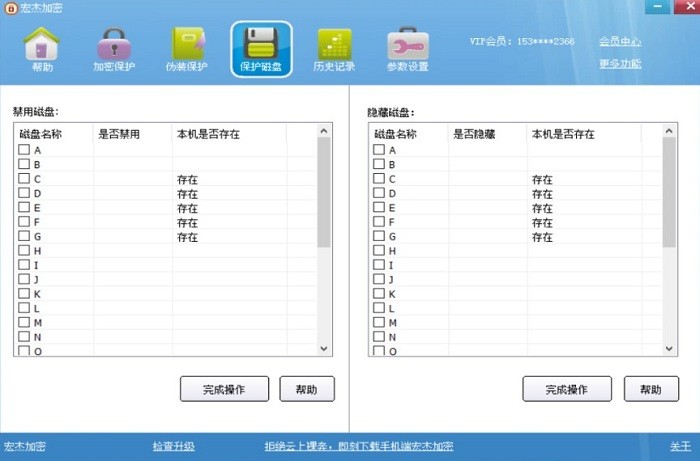
Task: Check disk A in 禁用磁盘 list
Action: point(24,150)
